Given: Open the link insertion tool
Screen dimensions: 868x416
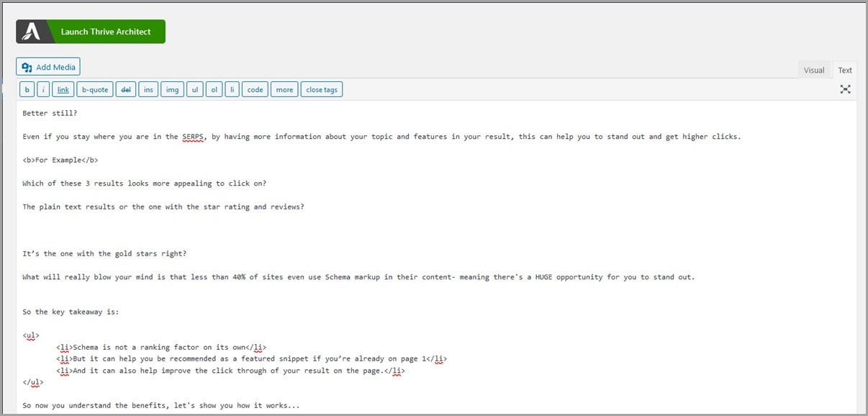Looking at the screenshot, I should pyautogui.click(x=63, y=89).
